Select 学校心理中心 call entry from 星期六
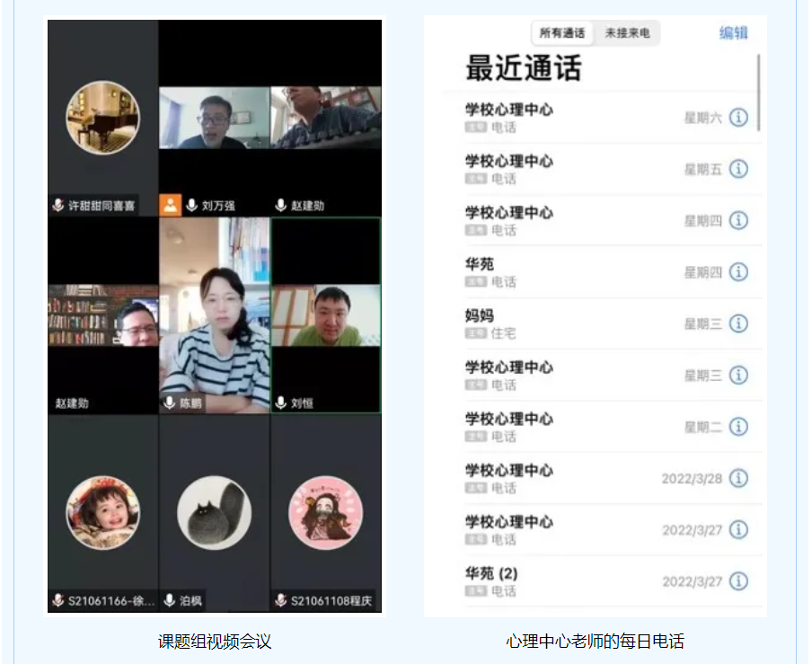 click(606, 117)
